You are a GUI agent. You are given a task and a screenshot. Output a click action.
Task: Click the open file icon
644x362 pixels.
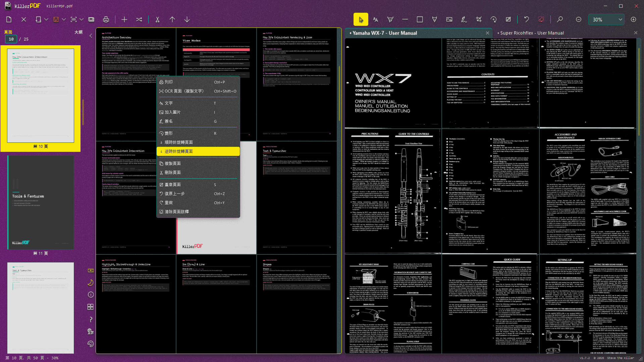(38, 19)
